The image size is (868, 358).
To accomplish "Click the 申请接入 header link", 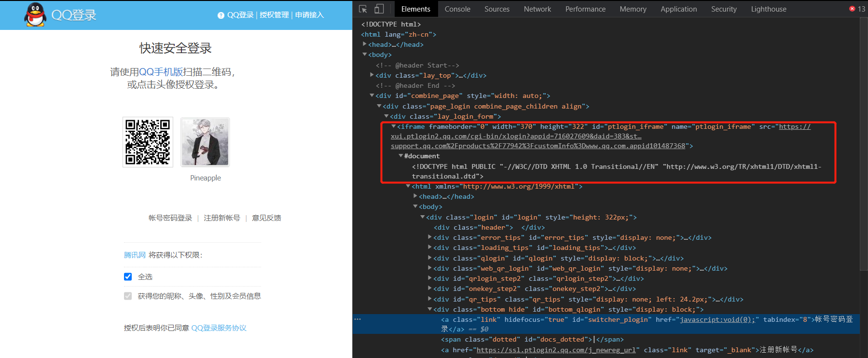I will 309,15.
